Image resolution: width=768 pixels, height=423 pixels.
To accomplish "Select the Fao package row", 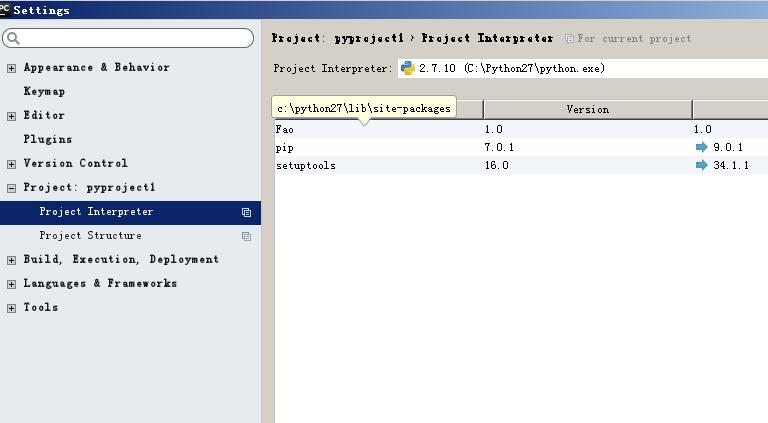I will (x=521, y=129).
